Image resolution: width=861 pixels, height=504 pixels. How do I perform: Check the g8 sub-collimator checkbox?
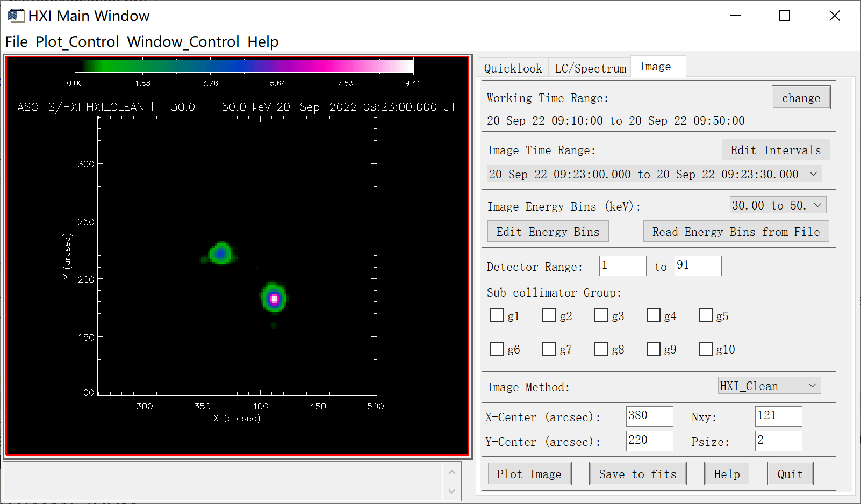click(601, 349)
